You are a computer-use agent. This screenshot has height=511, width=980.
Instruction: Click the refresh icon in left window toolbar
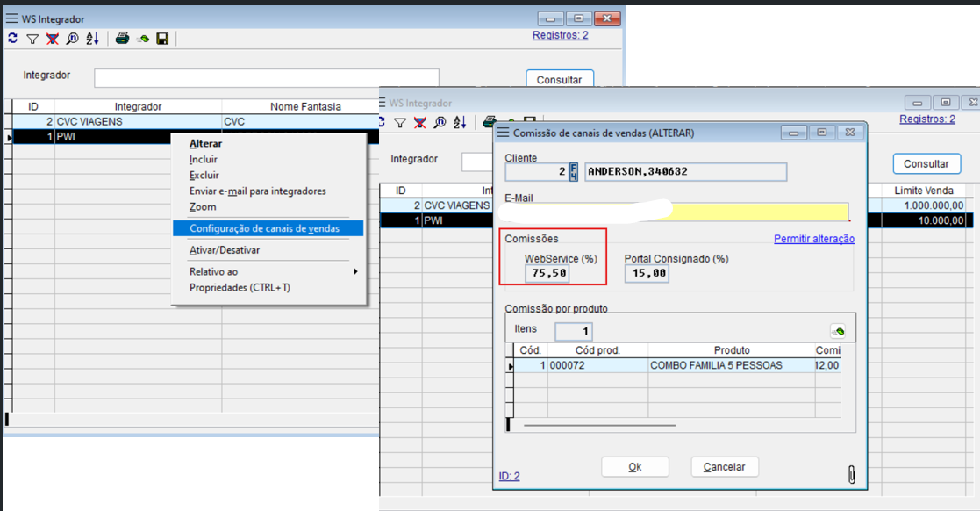12,39
